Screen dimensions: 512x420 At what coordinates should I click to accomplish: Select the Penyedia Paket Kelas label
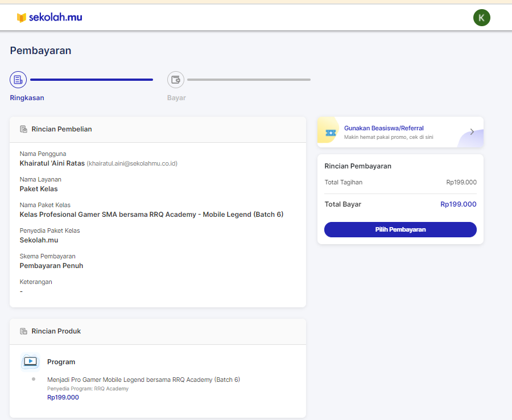pyautogui.click(x=49, y=230)
